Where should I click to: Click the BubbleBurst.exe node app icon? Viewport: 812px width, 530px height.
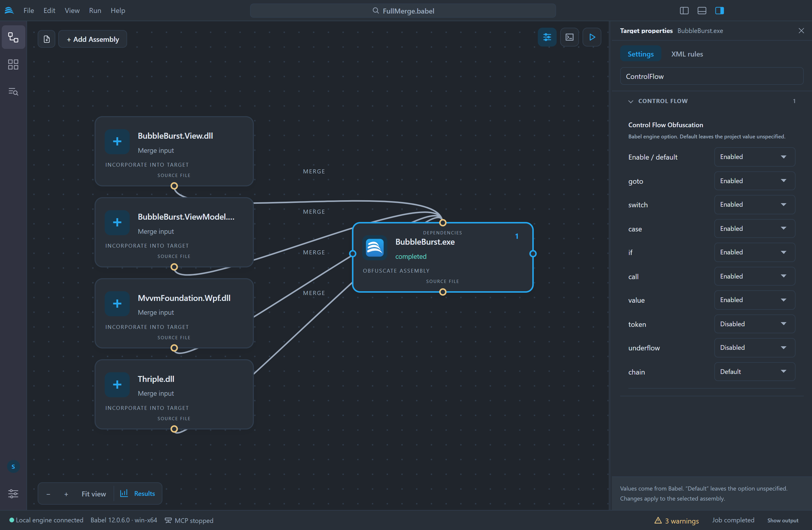(x=375, y=248)
